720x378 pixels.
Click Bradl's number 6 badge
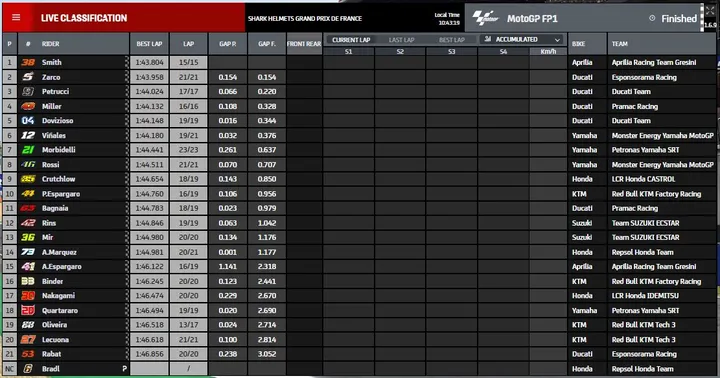tap(28, 368)
